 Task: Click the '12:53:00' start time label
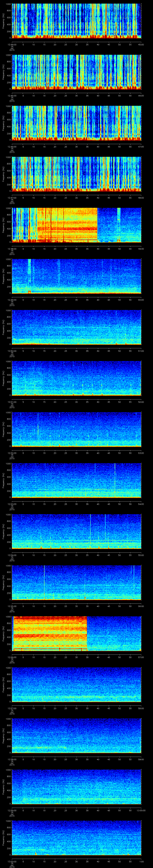click(x=12, y=504)
